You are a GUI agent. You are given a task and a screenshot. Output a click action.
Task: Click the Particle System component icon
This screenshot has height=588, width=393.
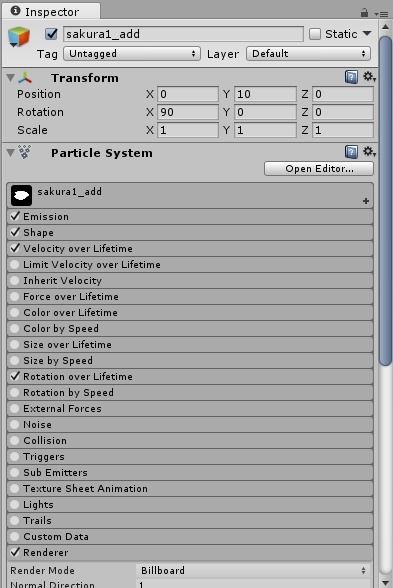(x=25, y=152)
